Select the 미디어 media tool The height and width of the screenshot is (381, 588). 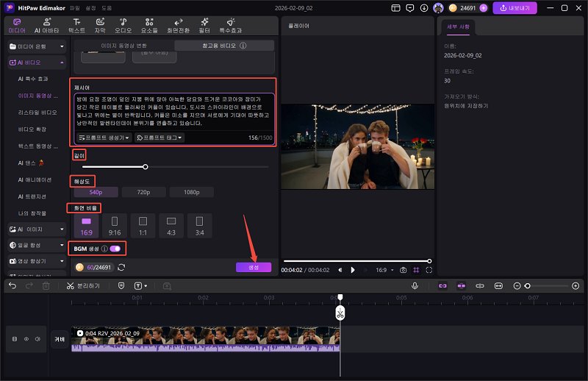17,26
